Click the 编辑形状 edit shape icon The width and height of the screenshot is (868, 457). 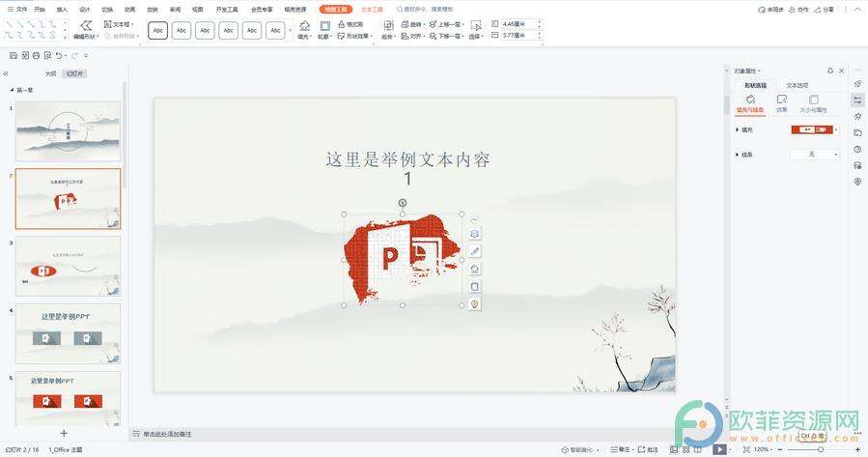point(86,26)
